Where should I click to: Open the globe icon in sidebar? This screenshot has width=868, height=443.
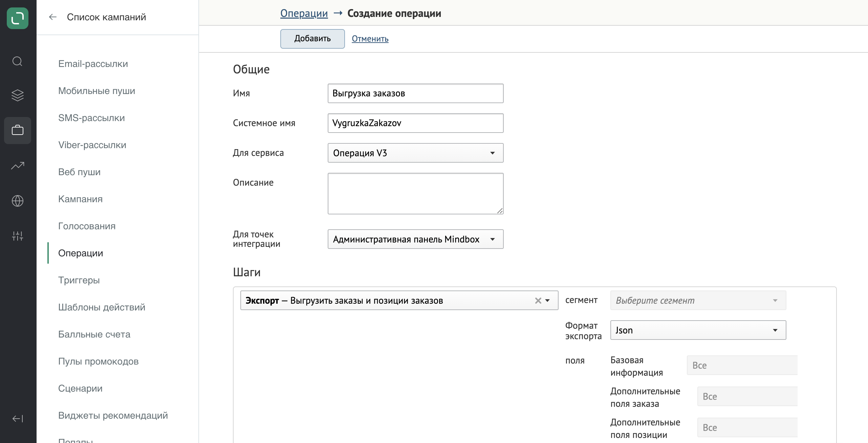click(18, 201)
